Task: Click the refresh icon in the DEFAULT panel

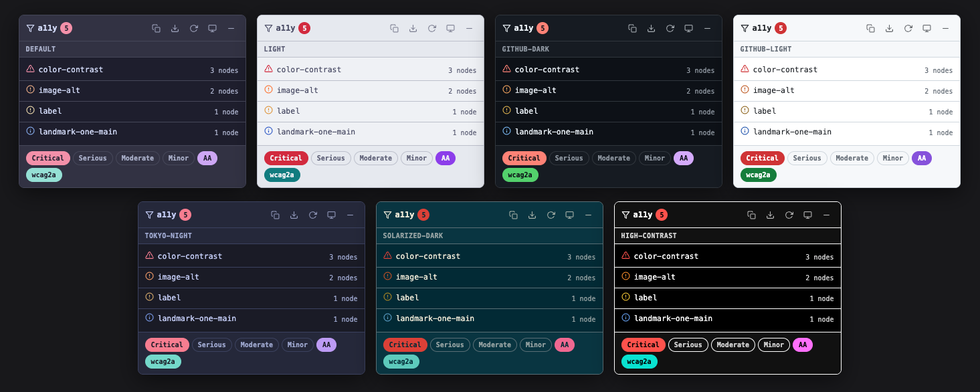Action: tap(193, 28)
